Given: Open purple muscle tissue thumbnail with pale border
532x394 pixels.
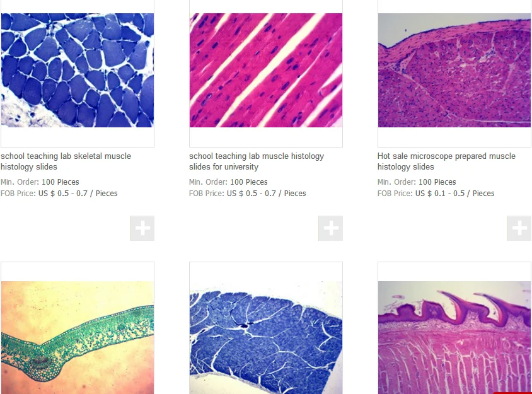Looking at the screenshot, I should (454, 70).
